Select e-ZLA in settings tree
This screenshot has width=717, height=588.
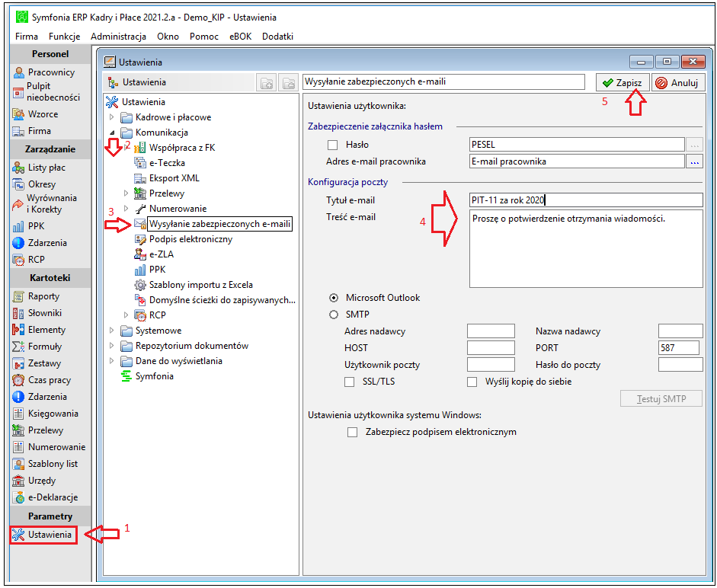tap(162, 254)
